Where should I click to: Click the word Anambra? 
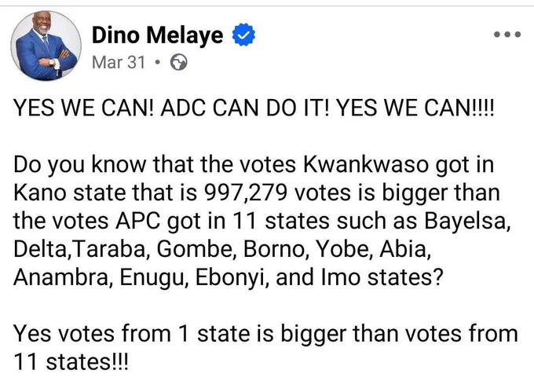64,277
